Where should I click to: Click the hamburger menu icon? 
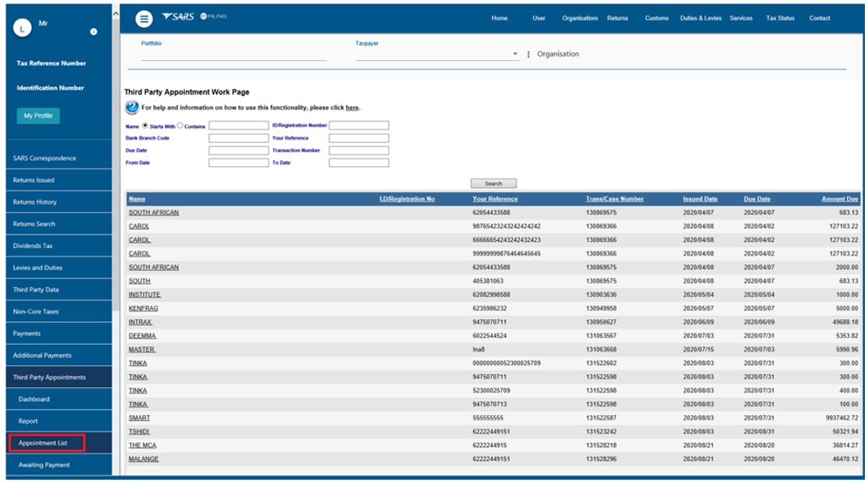(x=144, y=19)
